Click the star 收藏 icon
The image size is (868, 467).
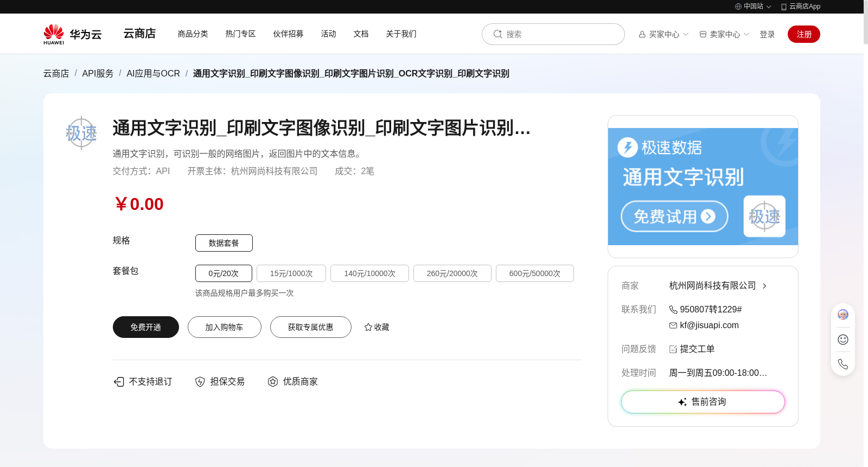click(x=368, y=327)
